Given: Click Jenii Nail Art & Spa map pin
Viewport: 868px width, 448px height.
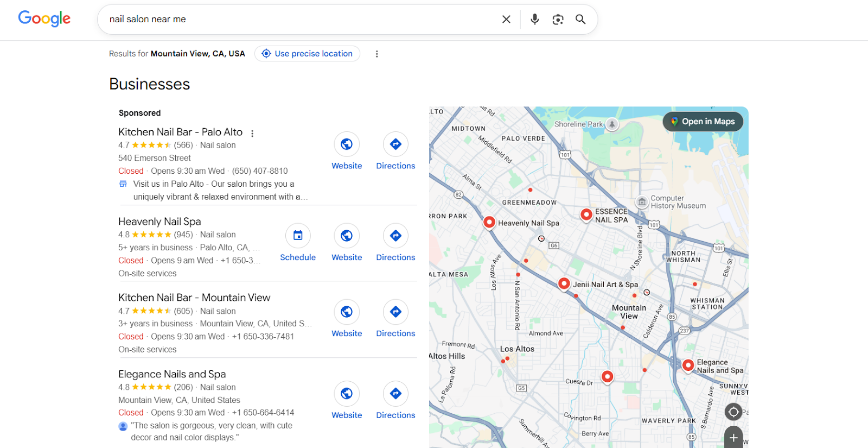Looking at the screenshot, I should 564,284.
